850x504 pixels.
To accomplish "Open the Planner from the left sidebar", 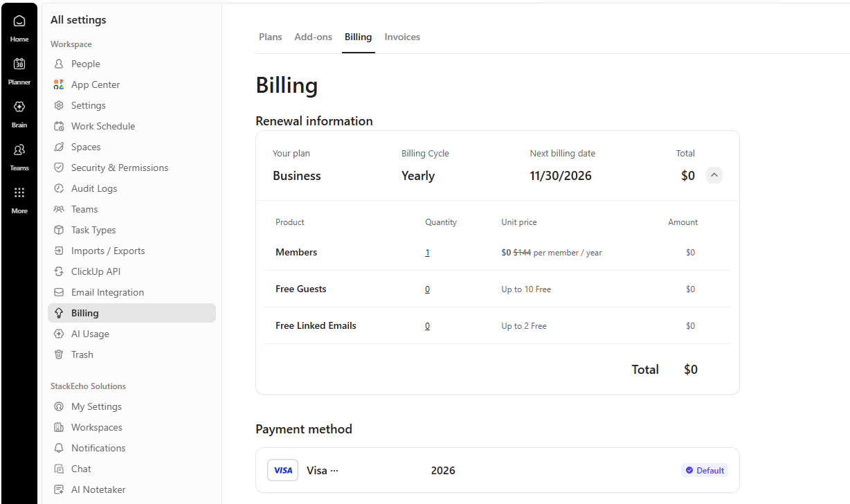I will [x=19, y=69].
